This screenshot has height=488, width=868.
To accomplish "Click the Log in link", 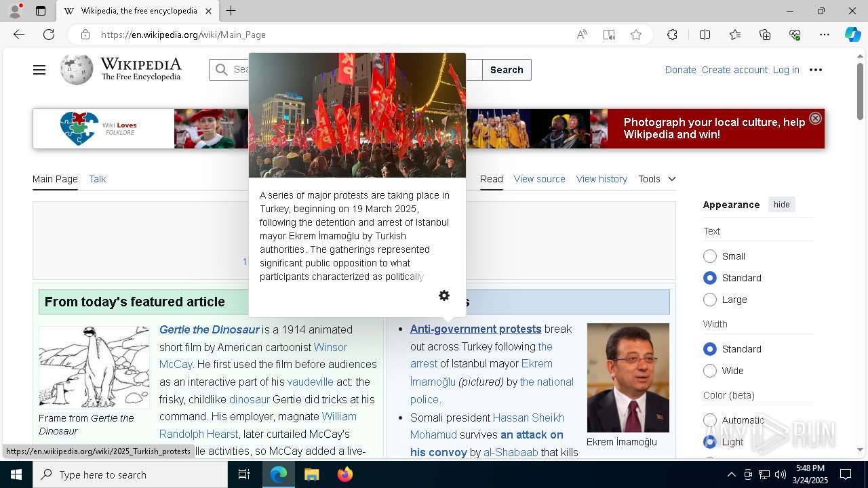I will (x=786, y=70).
